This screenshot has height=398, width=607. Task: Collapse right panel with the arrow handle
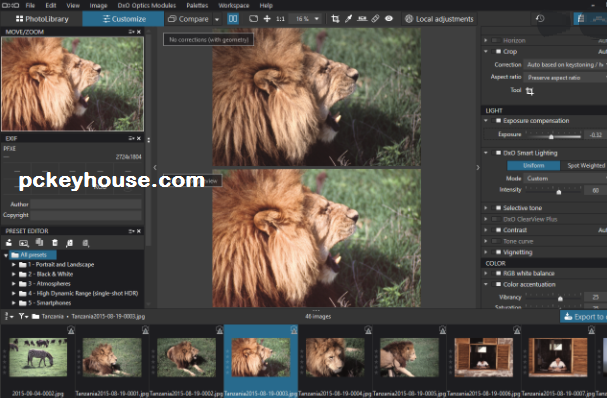point(478,168)
